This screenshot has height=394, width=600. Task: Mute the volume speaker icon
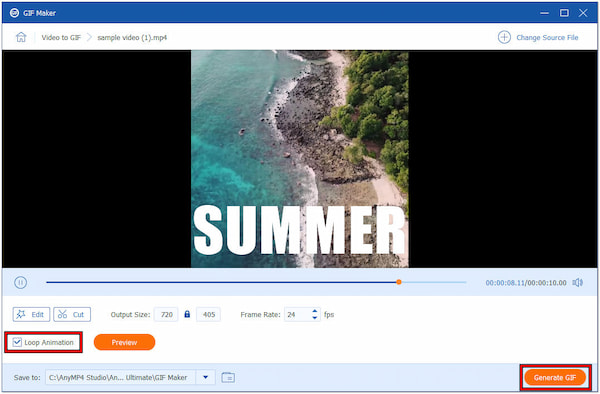point(577,282)
